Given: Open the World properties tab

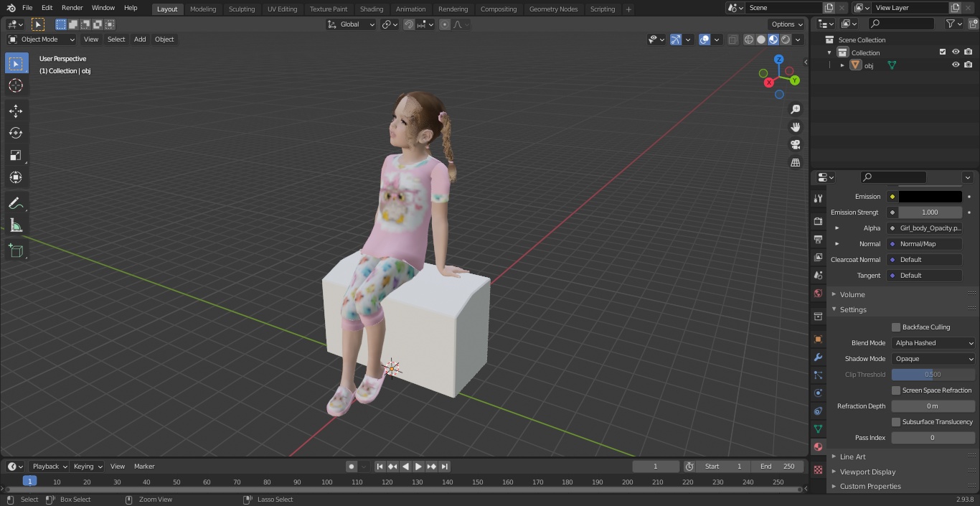Looking at the screenshot, I should (818, 293).
